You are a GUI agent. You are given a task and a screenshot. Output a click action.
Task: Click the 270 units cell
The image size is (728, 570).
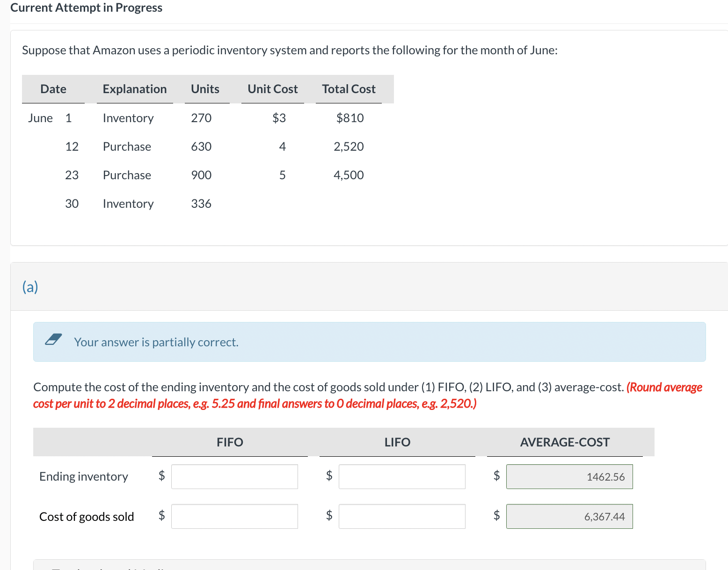[x=201, y=118]
